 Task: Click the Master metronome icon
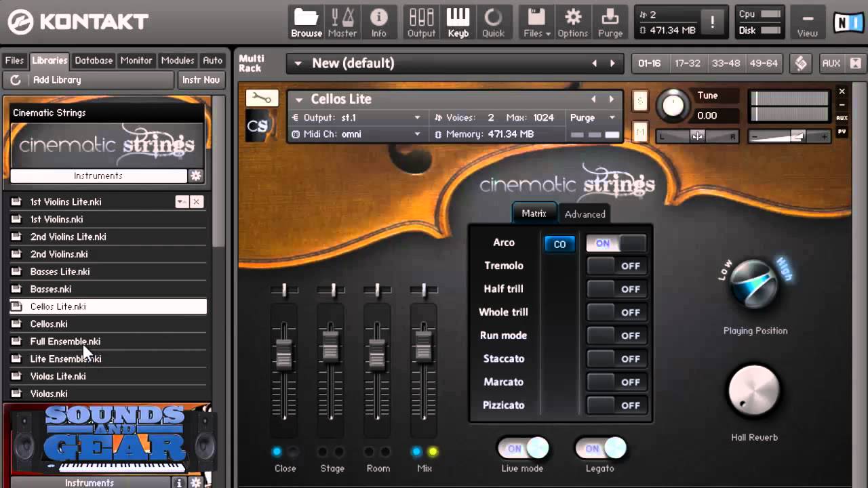coord(342,22)
